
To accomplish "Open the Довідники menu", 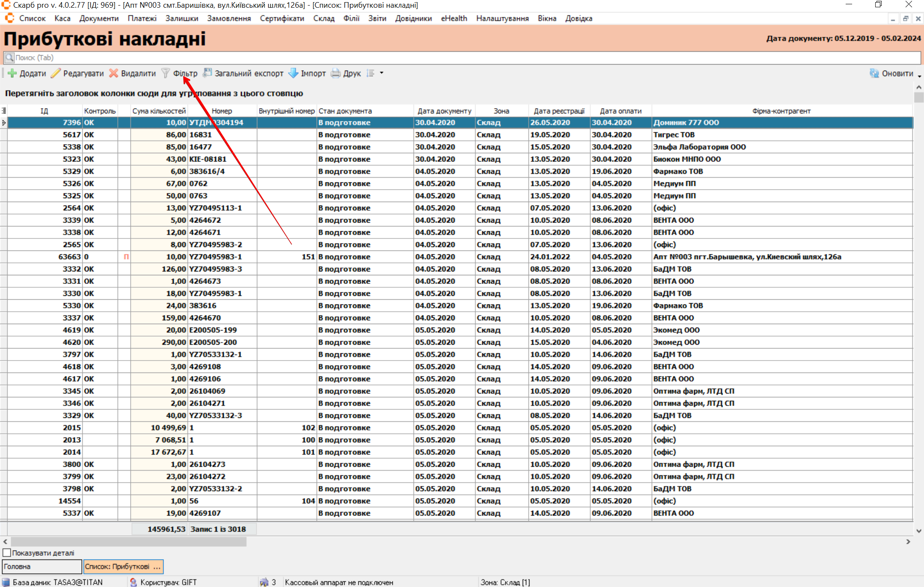I will (x=413, y=18).
